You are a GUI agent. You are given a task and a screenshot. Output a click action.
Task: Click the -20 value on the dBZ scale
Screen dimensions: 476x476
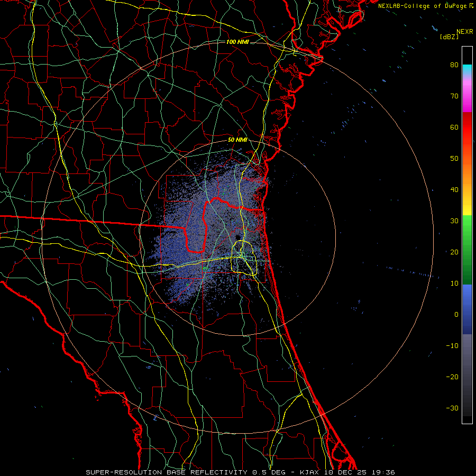(x=452, y=377)
